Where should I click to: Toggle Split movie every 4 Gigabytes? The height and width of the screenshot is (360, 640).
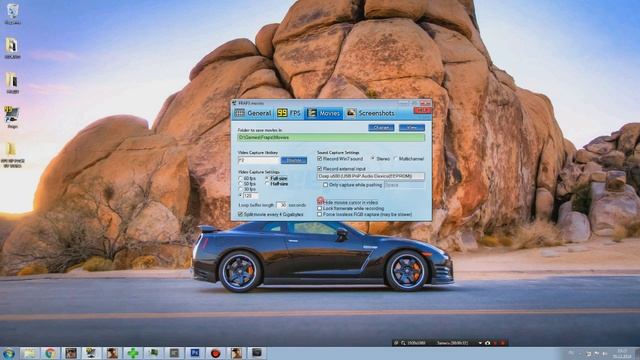point(240,214)
